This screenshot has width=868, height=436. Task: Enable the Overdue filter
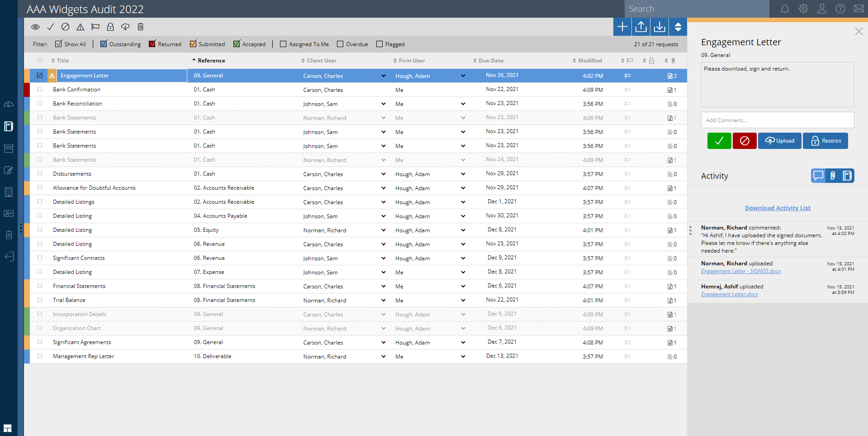click(x=340, y=43)
